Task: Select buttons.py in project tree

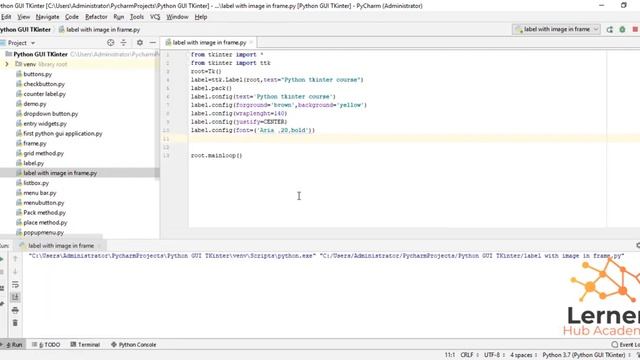Action: (38, 74)
